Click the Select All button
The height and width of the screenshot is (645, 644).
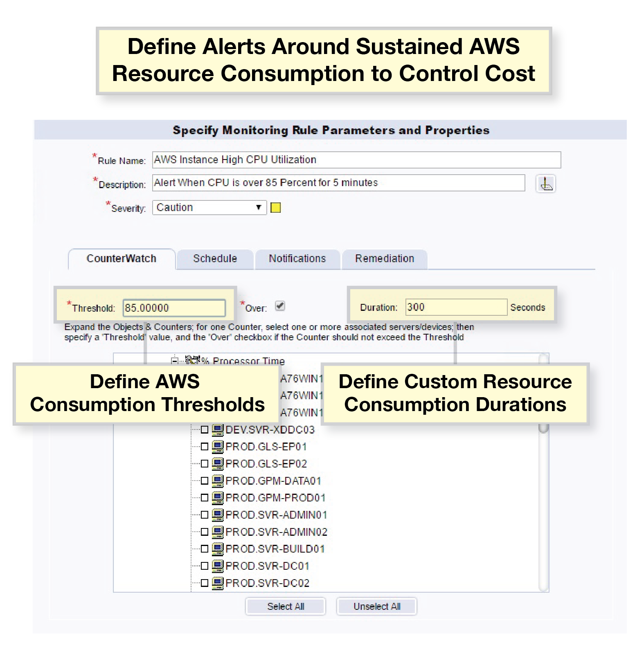[286, 607]
